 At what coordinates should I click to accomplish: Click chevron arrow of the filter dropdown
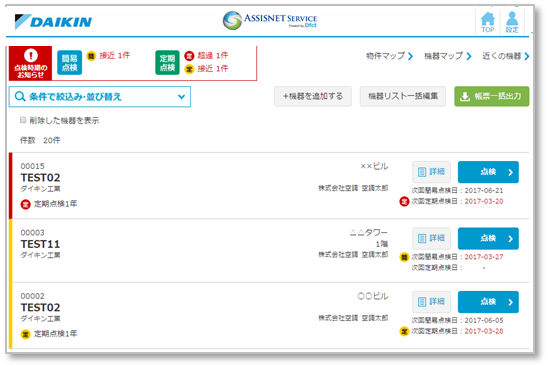(181, 97)
